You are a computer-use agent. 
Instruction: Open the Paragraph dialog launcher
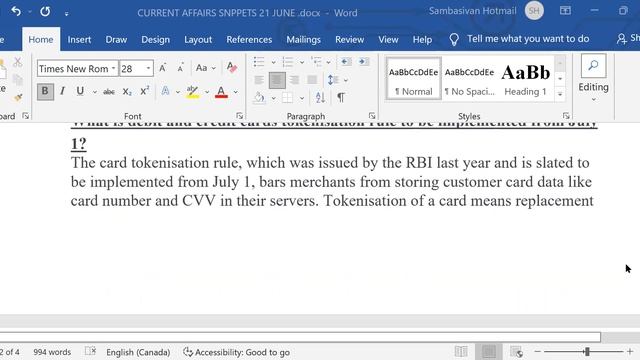click(x=372, y=116)
